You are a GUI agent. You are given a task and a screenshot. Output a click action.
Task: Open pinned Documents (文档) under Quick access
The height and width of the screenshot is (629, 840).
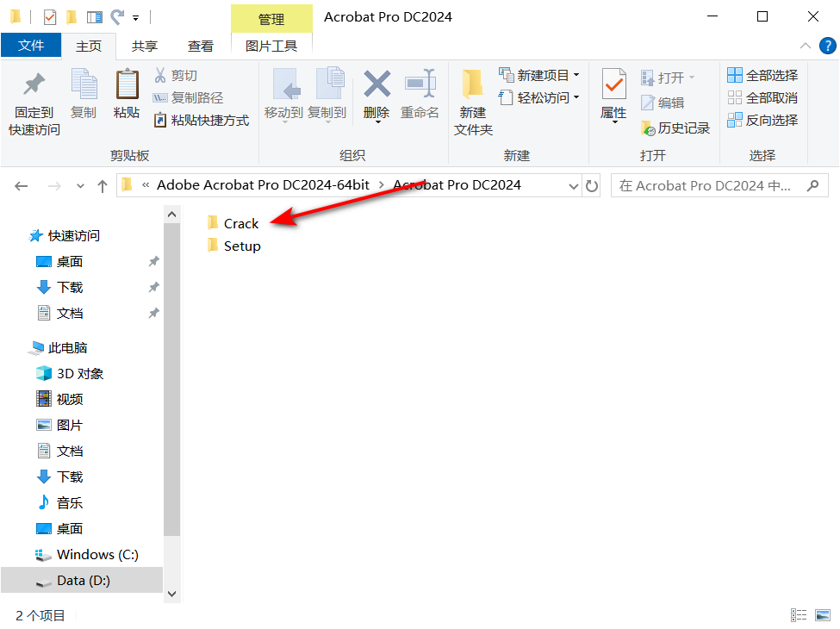59,314
